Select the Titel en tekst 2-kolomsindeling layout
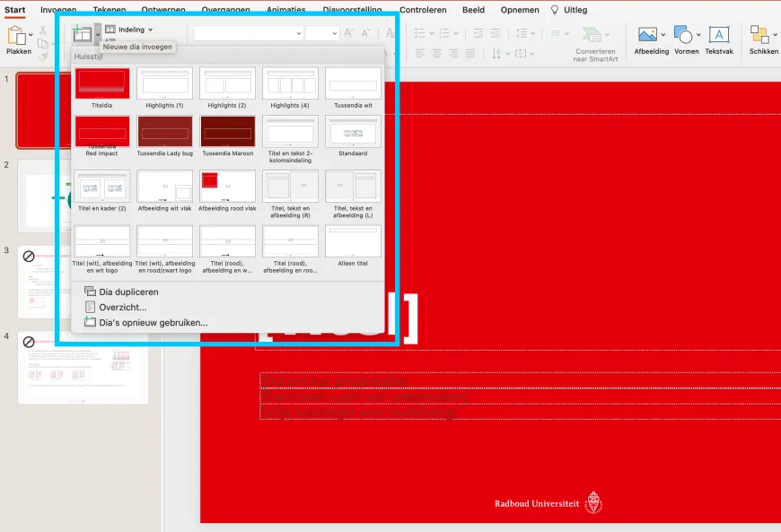The width and height of the screenshot is (781, 532). coord(290,131)
